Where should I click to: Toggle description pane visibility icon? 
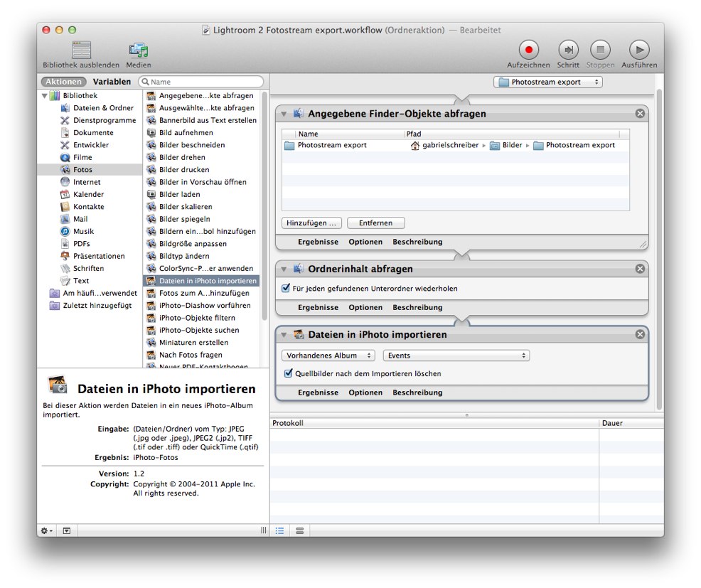tap(67, 531)
